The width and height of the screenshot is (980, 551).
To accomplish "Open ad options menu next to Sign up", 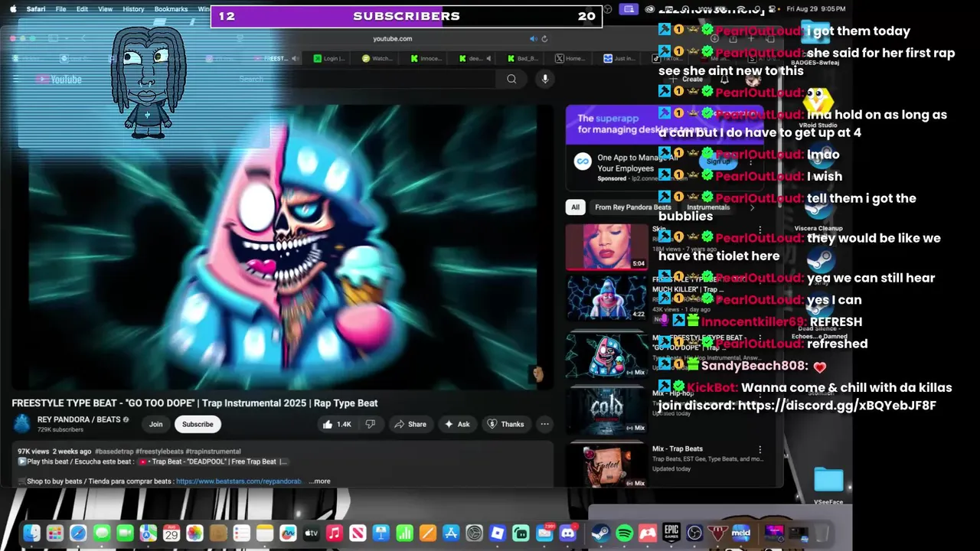I will 750,161.
